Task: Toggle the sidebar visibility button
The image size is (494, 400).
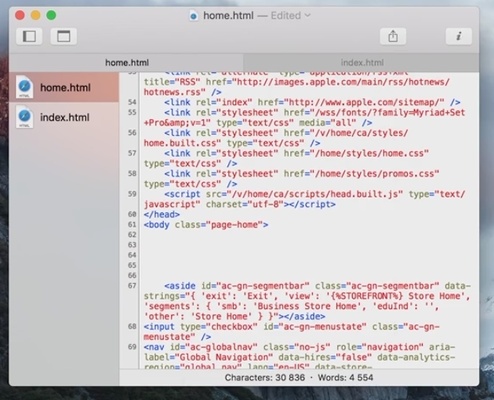Action: click(x=29, y=36)
